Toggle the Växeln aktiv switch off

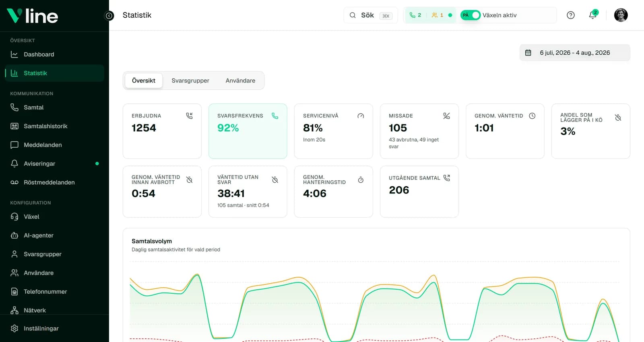(470, 15)
